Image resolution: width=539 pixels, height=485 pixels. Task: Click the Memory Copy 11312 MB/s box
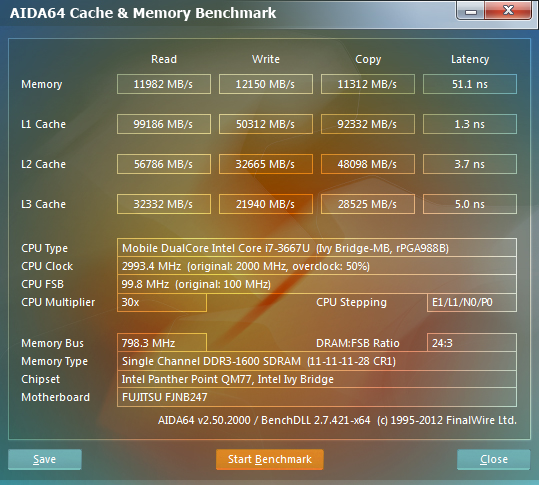(x=368, y=84)
